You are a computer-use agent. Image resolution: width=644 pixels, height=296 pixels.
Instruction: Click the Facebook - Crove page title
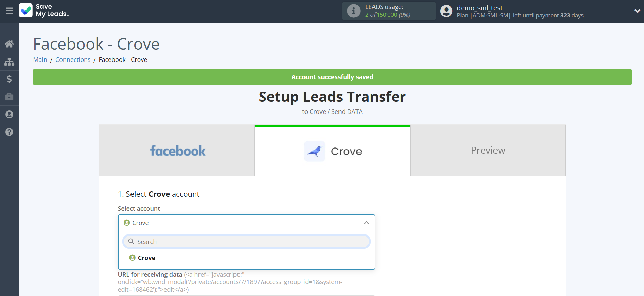(x=97, y=44)
